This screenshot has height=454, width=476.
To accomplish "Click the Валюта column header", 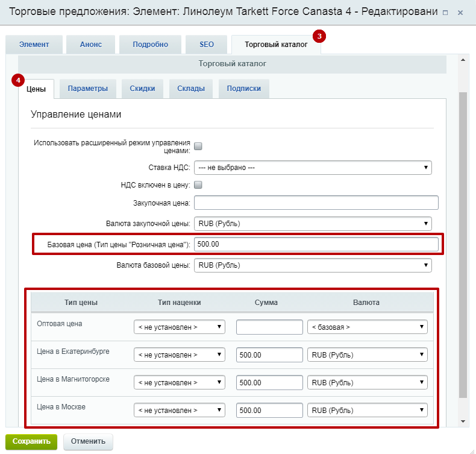I will [x=366, y=303].
